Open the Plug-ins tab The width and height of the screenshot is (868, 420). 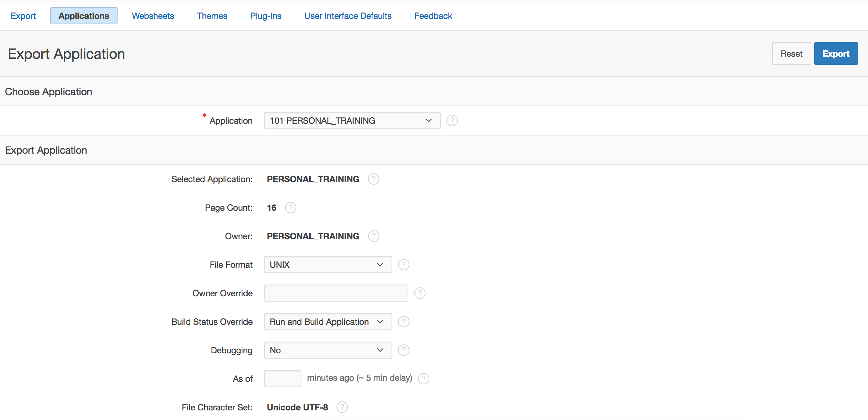[265, 16]
